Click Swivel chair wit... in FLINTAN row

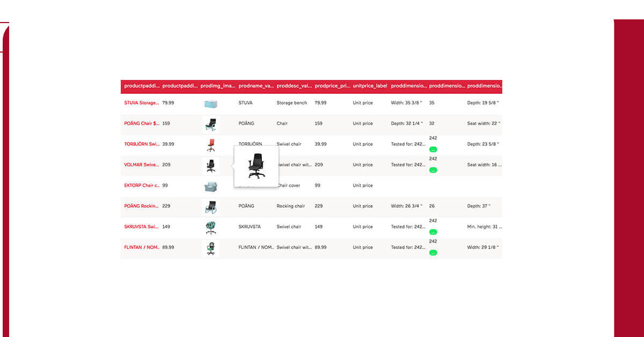tap(294, 247)
